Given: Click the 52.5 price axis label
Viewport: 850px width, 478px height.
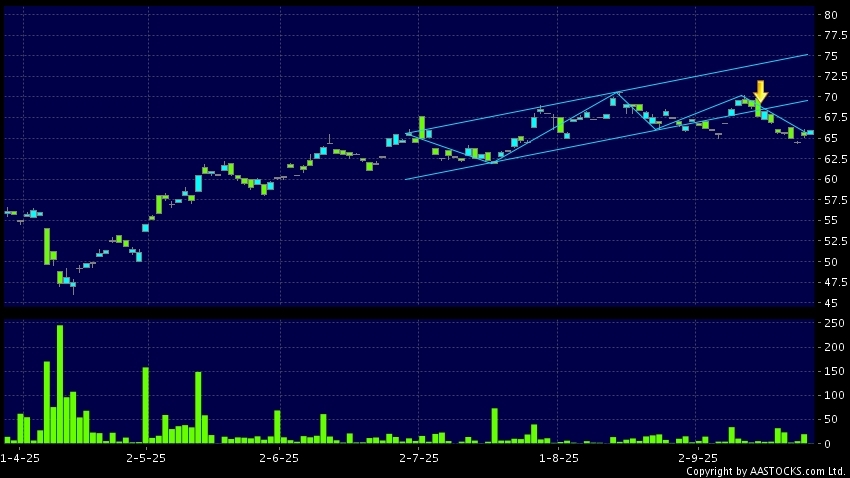Looking at the screenshot, I should tap(835, 241).
